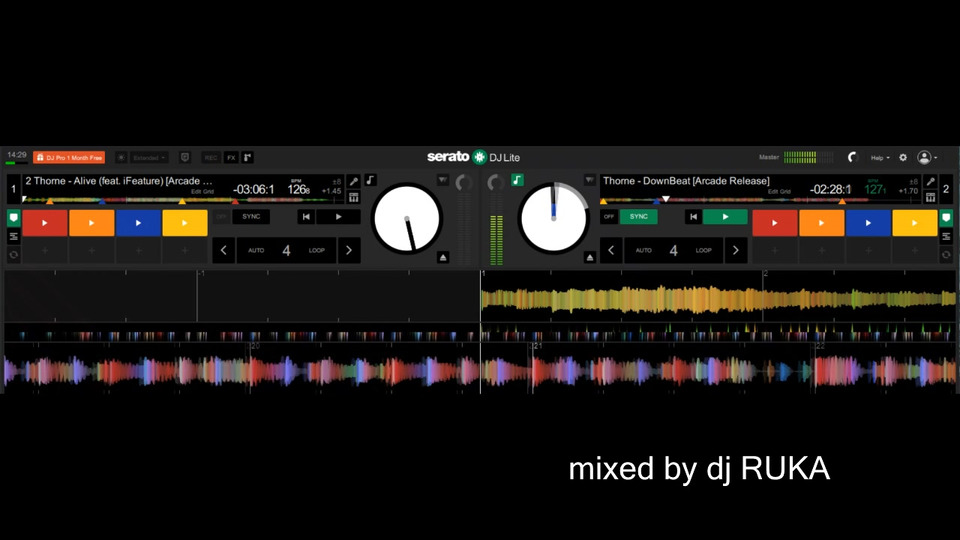Screen dimensions: 960x540
Task: Trigger deck 2 yellow cue pad
Action: 915,223
